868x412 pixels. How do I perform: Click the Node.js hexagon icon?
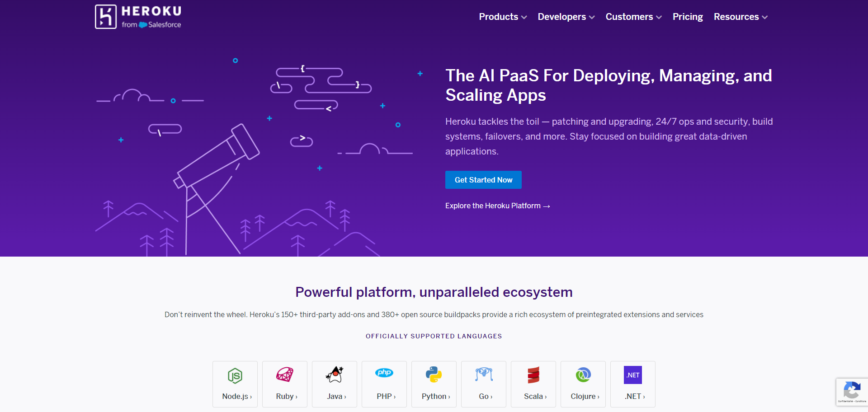click(x=235, y=375)
